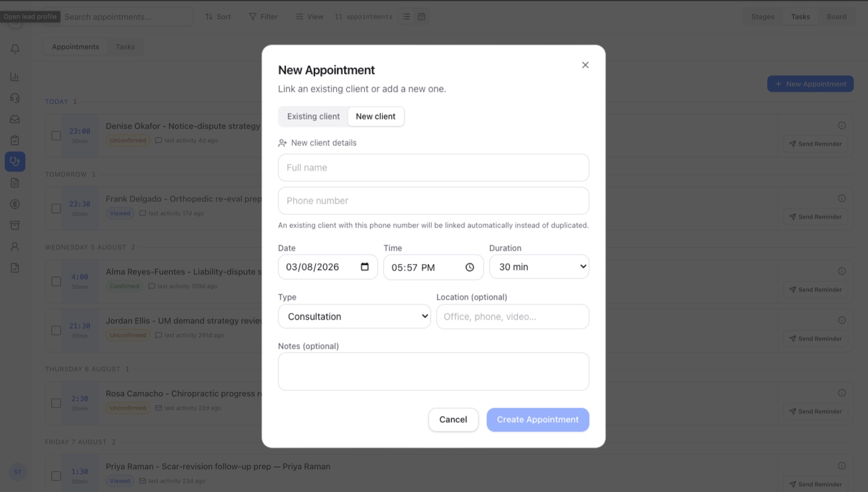The image size is (868, 492).
Task: Open the analytics bar chart icon
Action: pyautogui.click(x=15, y=77)
